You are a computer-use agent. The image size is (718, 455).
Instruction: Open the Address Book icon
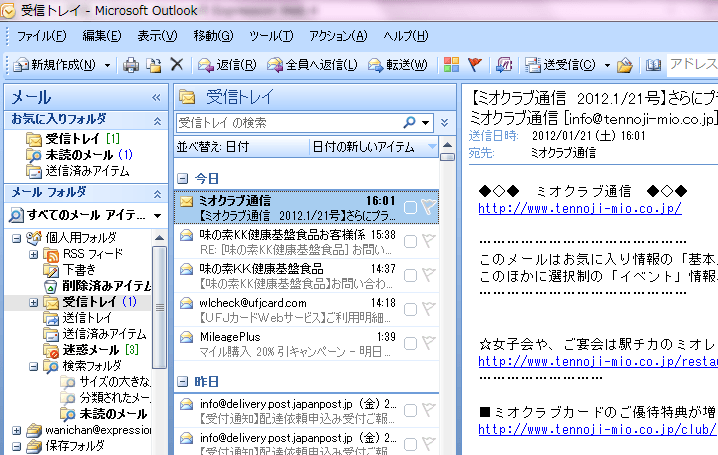point(653,65)
